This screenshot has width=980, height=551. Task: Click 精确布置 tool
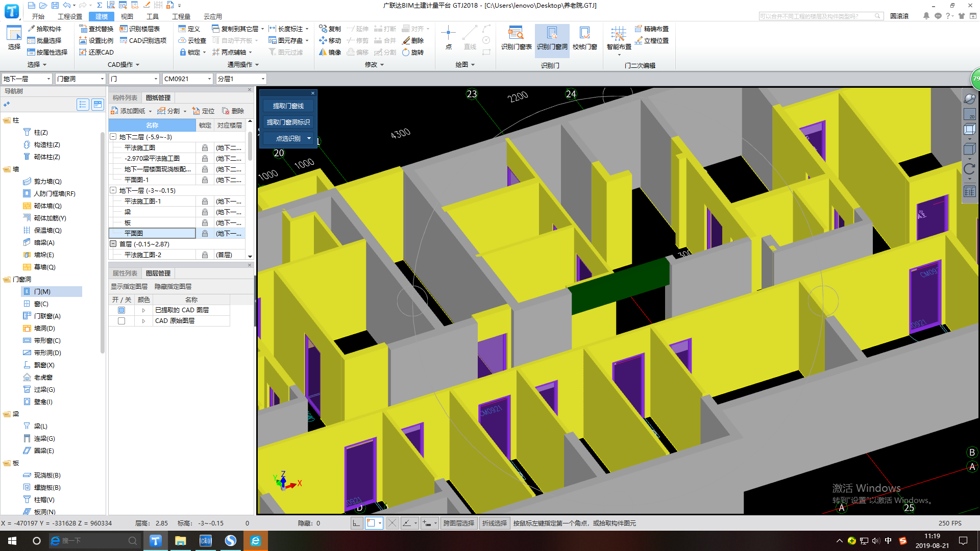tap(651, 29)
